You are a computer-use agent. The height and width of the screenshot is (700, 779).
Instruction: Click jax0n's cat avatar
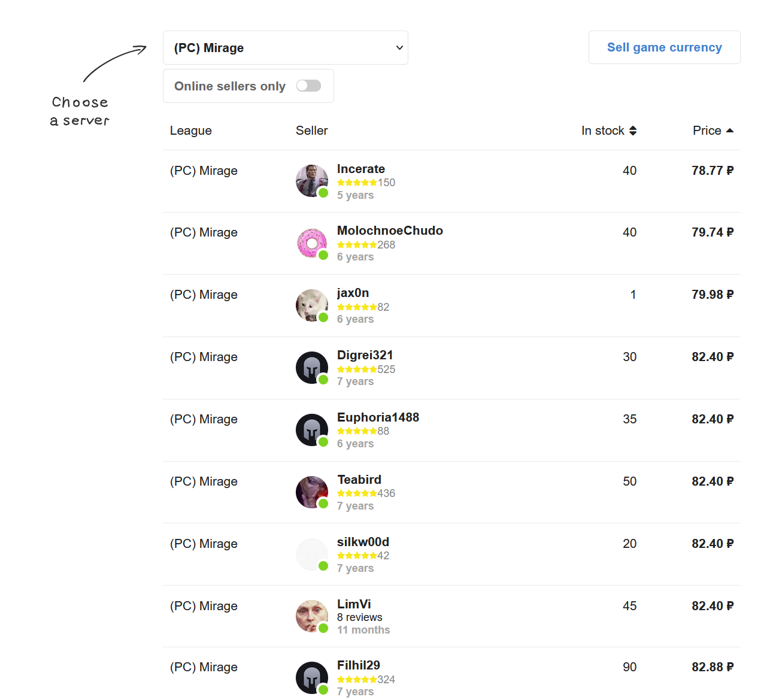[x=311, y=305]
